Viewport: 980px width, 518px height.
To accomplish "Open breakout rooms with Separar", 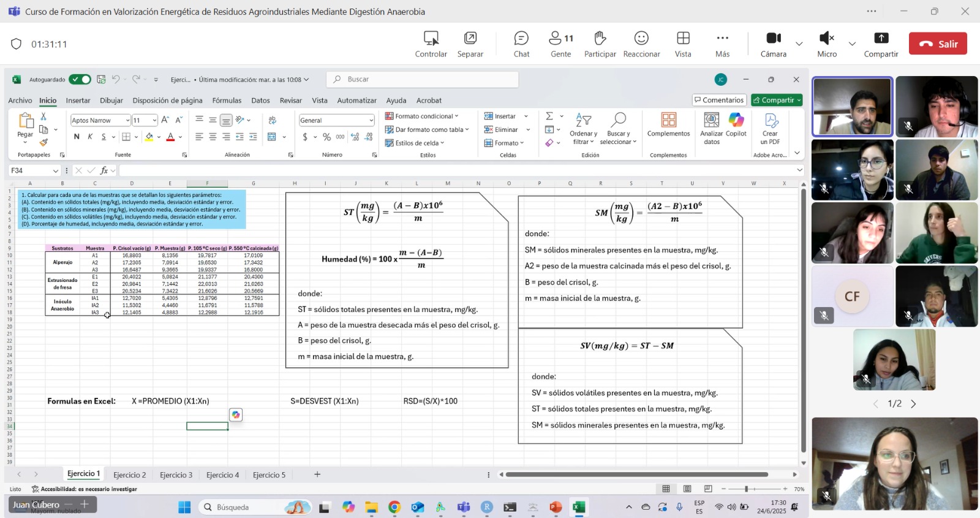I will [x=470, y=39].
